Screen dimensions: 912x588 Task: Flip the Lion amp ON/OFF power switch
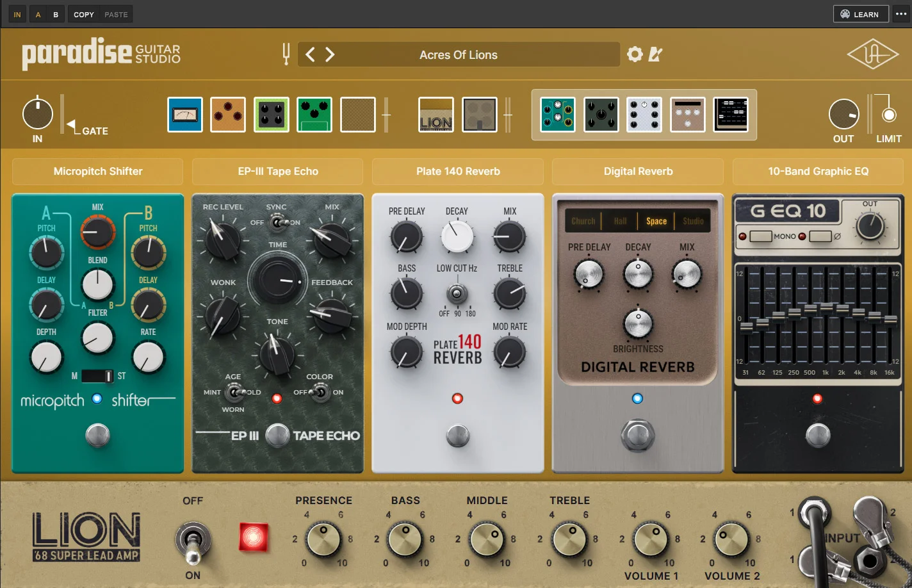(193, 539)
